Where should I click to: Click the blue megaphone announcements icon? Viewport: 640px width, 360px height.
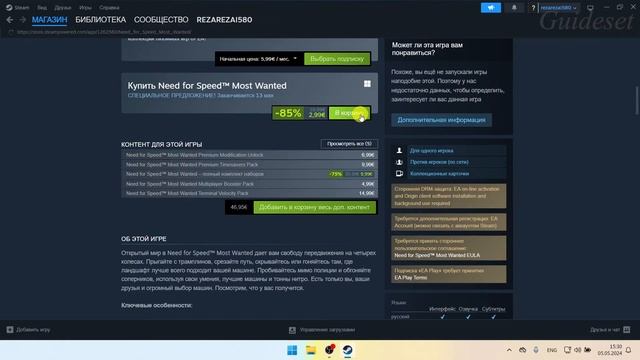coord(491,8)
